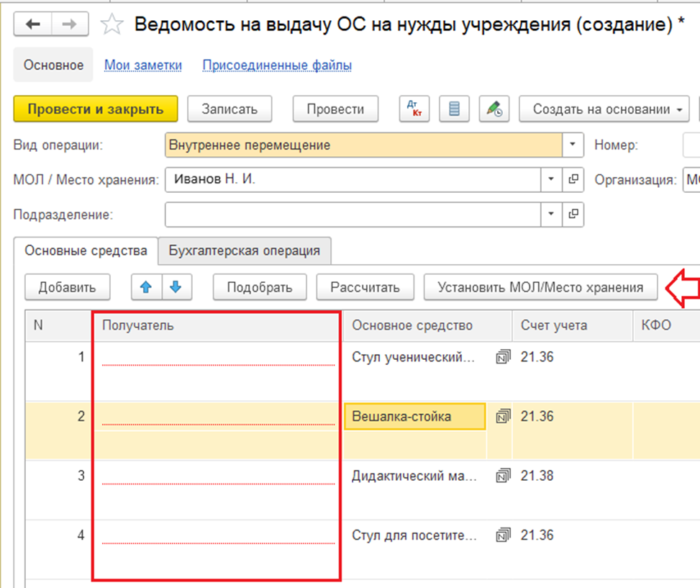Screen dimensions: 700x588
Task: Move row down with blue down arrow
Action: click(x=177, y=287)
